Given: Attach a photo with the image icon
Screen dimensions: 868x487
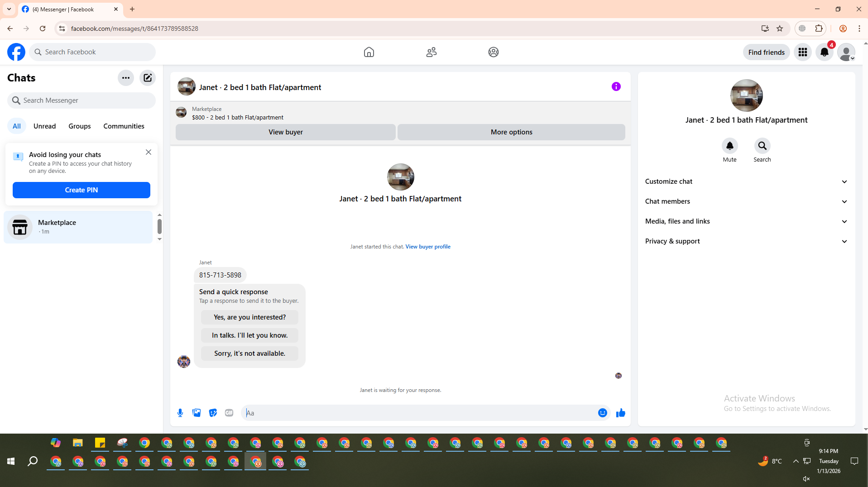Looking at the screenshot, I should (197, 413).
